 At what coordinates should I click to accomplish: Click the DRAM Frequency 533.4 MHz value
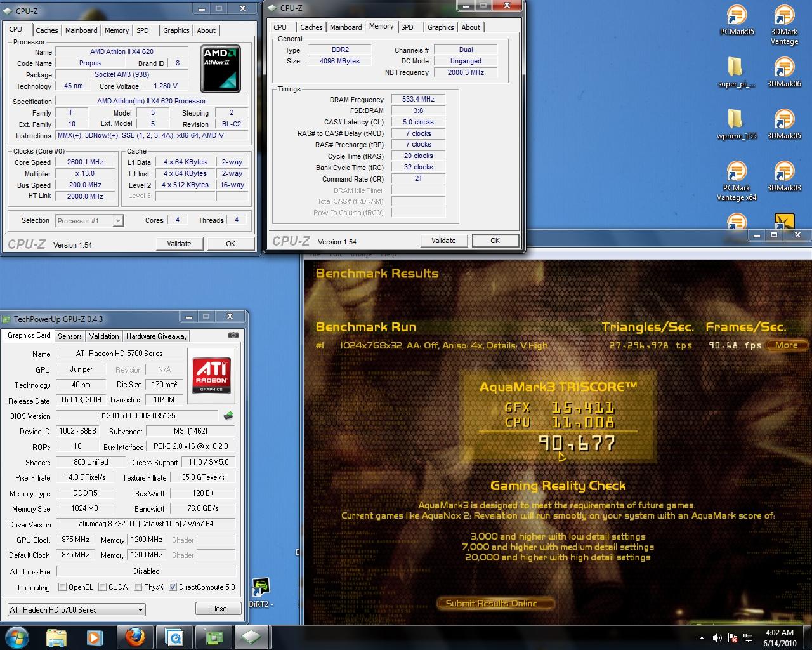(x=418, y=100)
